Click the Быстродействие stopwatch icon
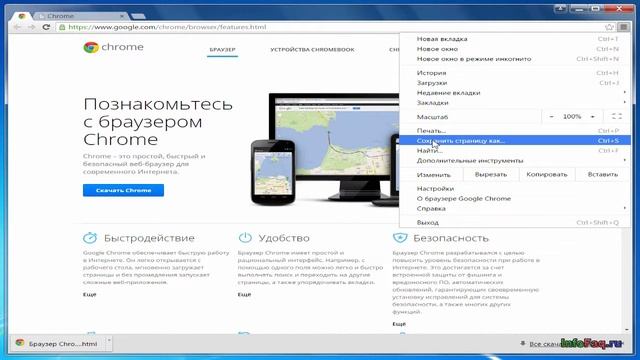 [x=90, y=238]
